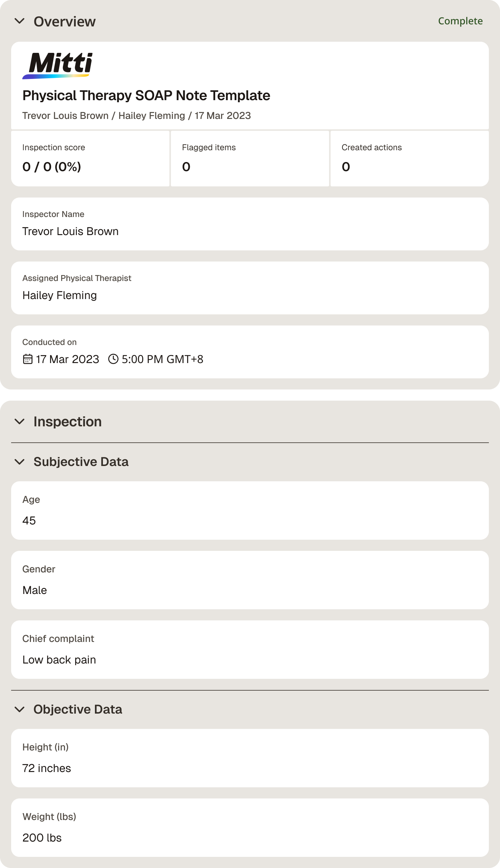Click the Complete status label
This screenshot has height=868, width=500.
(x=460, y=21)
